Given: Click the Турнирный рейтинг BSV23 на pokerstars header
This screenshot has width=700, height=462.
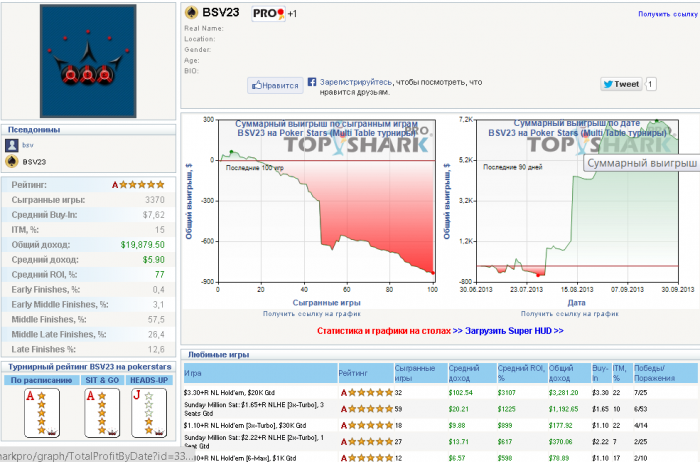Looking at the screenshot, I should click(90, 366).
